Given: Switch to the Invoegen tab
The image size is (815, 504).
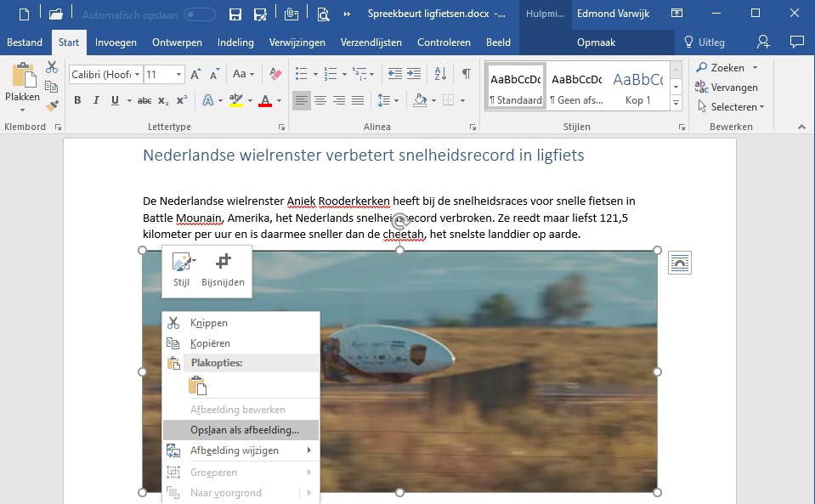Looking at the screenshot, I should coord(116,42).
